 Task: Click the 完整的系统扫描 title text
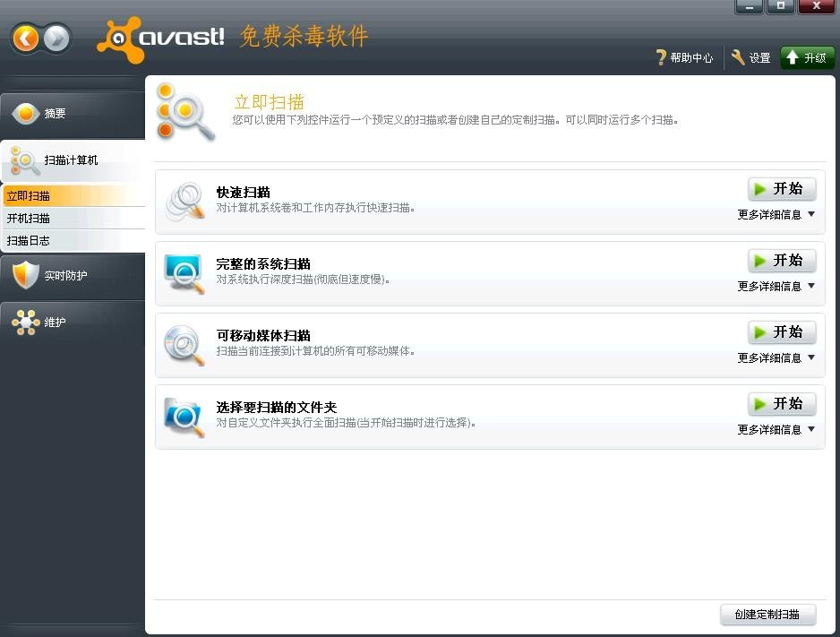point(263,264)
